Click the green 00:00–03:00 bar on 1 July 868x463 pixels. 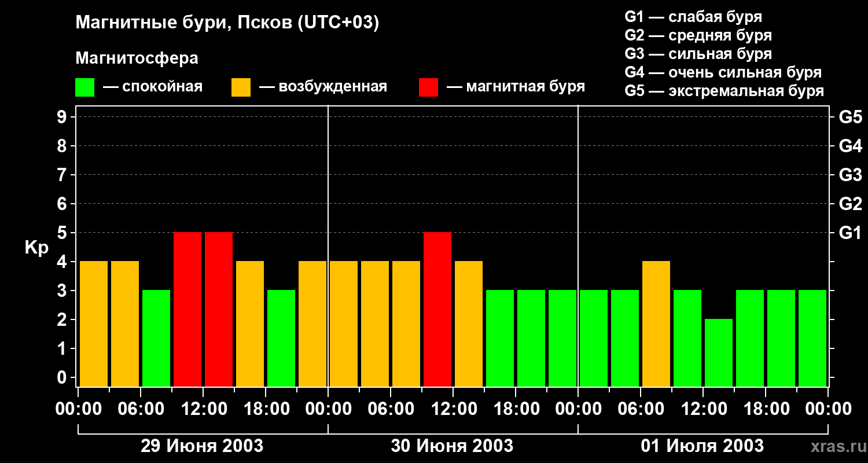594,339
